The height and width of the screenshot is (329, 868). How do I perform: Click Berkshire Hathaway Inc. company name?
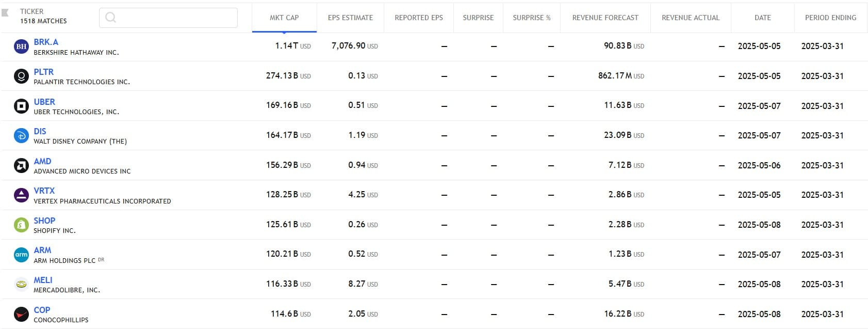click(76, 53)
